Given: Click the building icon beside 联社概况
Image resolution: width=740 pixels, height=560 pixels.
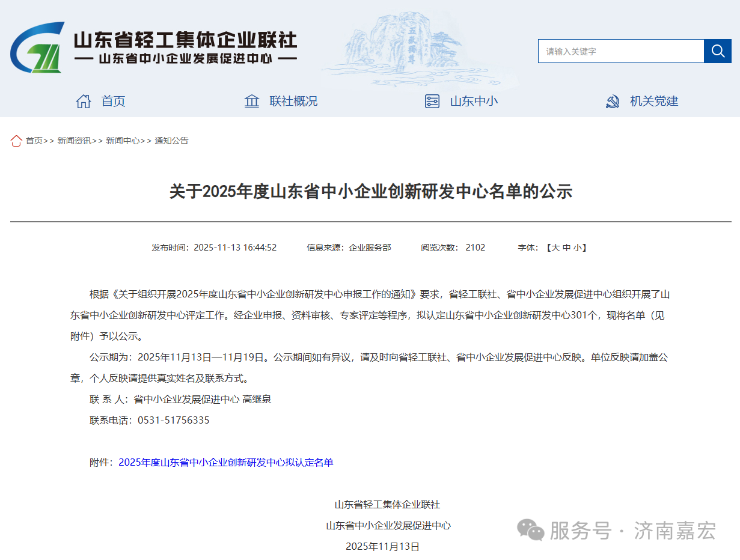Looking at the screenshot, I should click(251, 101).
